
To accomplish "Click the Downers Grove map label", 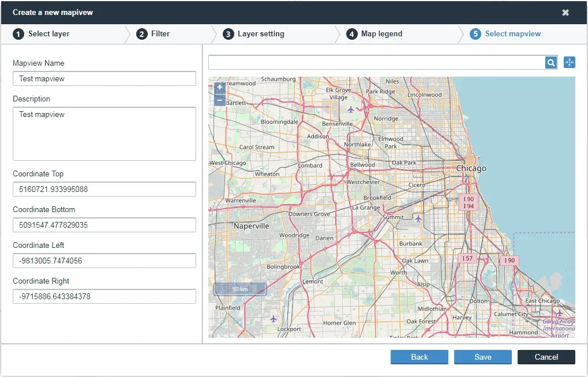I will [x=309, y=214].
